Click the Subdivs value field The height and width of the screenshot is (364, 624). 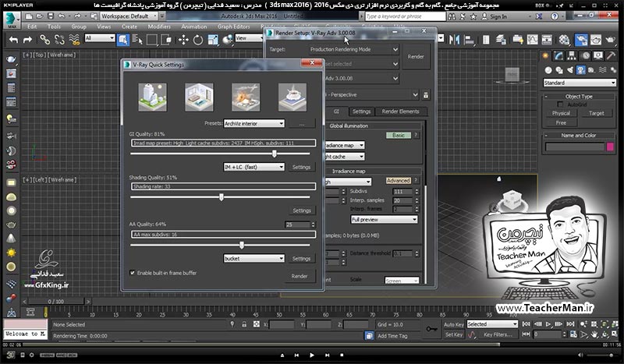403,192
